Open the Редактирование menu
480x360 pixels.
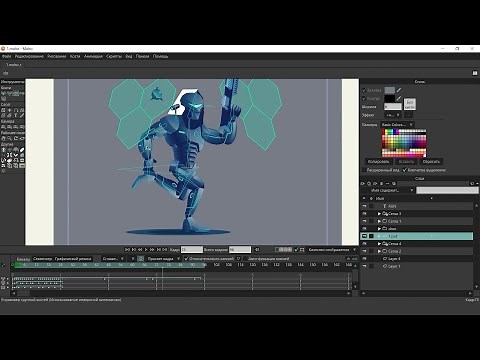29,56
